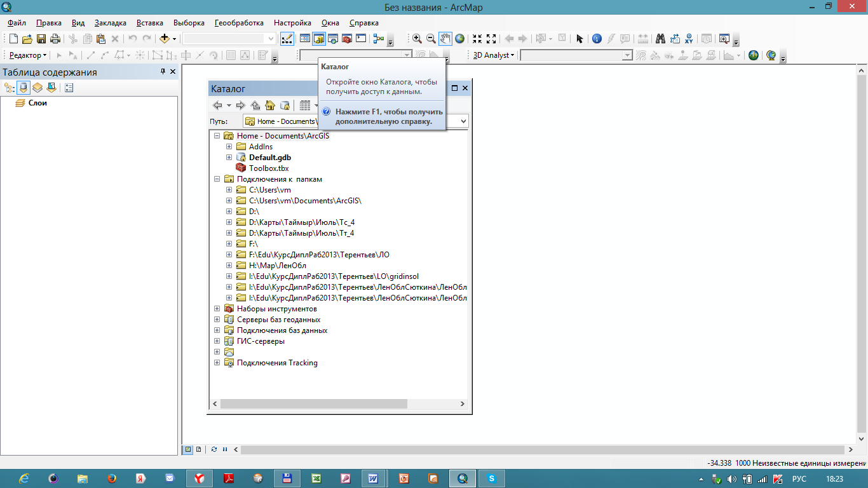Click the New Map Document icon
The height and width of the screenshot is (488, 868).
[x=14, y=39]
